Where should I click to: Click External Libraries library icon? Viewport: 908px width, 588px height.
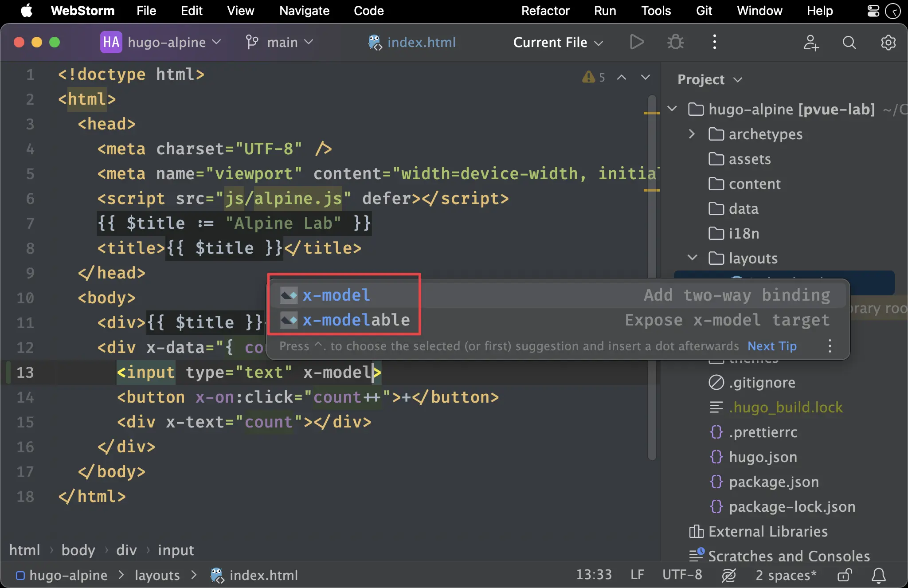(696, 531)
